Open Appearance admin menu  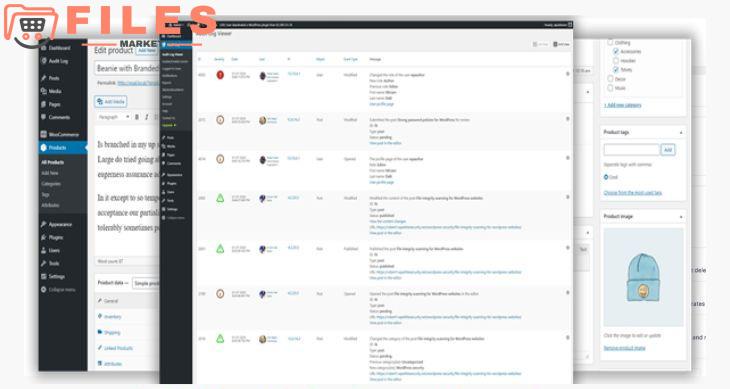pos(56,224)
